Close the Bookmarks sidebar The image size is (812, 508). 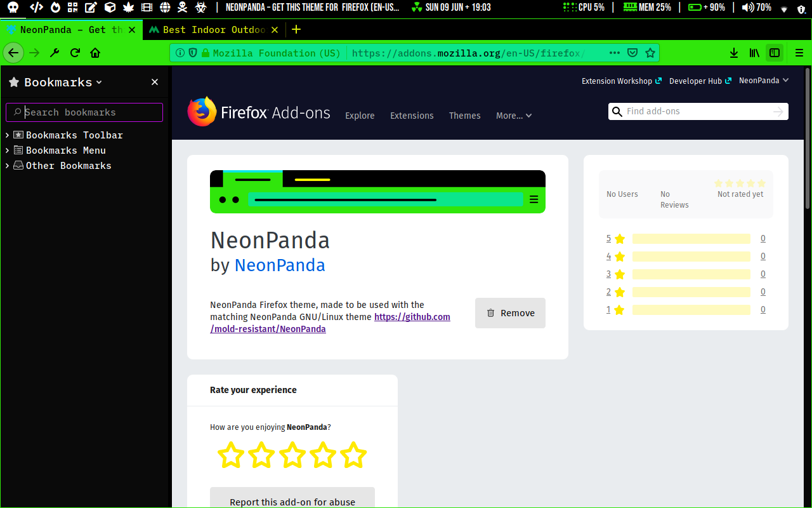155,82
